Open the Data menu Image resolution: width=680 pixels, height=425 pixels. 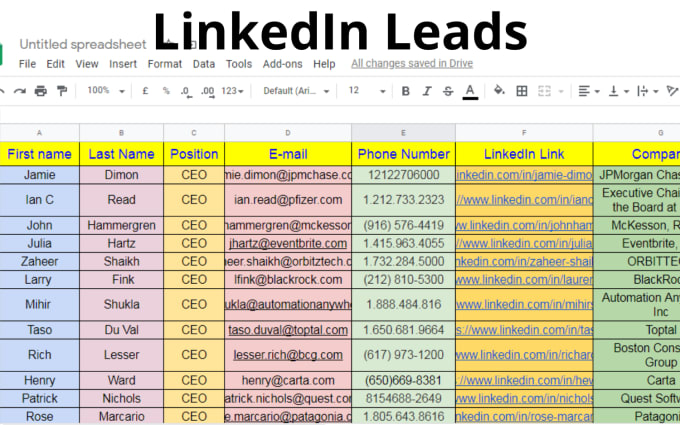click(x=204, y=64)
